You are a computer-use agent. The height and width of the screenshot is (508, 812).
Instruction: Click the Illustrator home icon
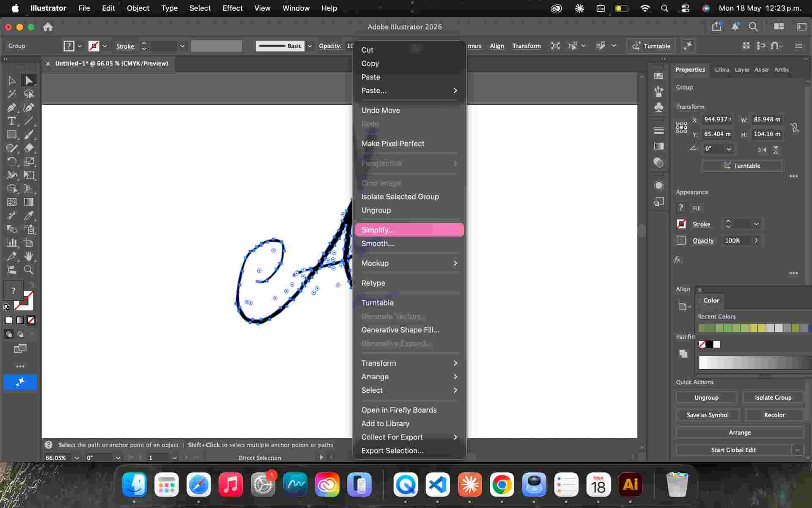point(48,27)
